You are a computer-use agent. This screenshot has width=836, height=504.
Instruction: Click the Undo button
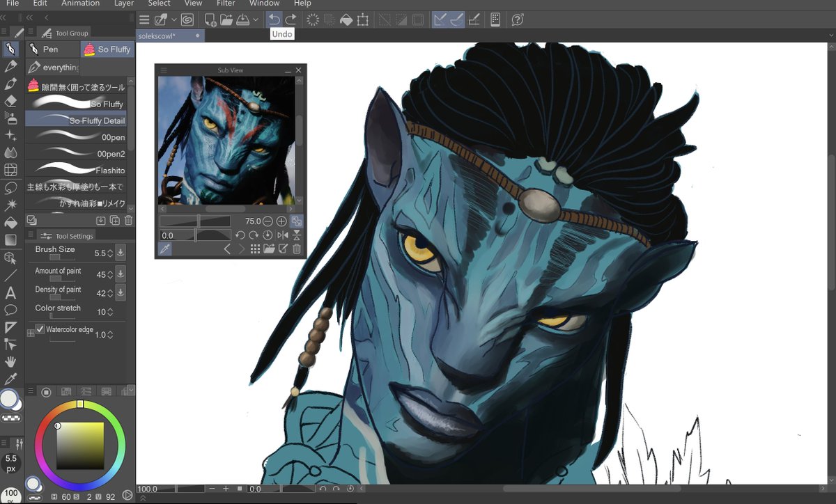pyautogui.click(x=274, y=19)
